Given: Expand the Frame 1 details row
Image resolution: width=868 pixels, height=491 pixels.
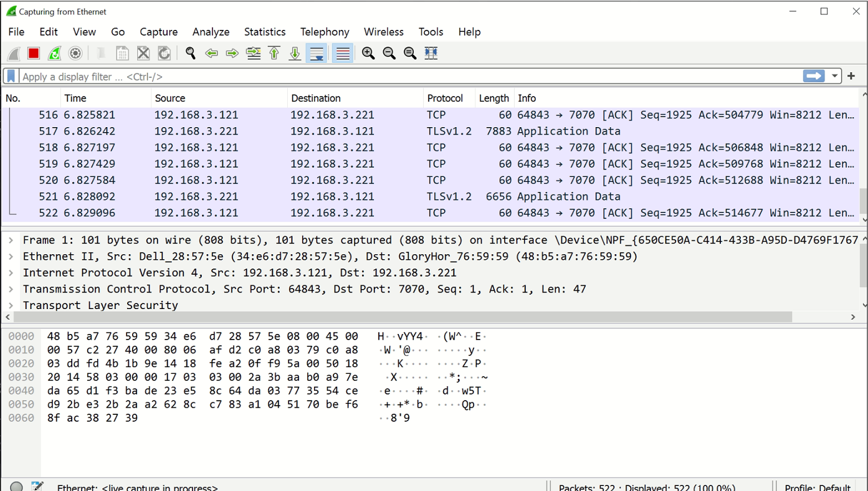Looking at the screenshot, I should pos(11,241).
